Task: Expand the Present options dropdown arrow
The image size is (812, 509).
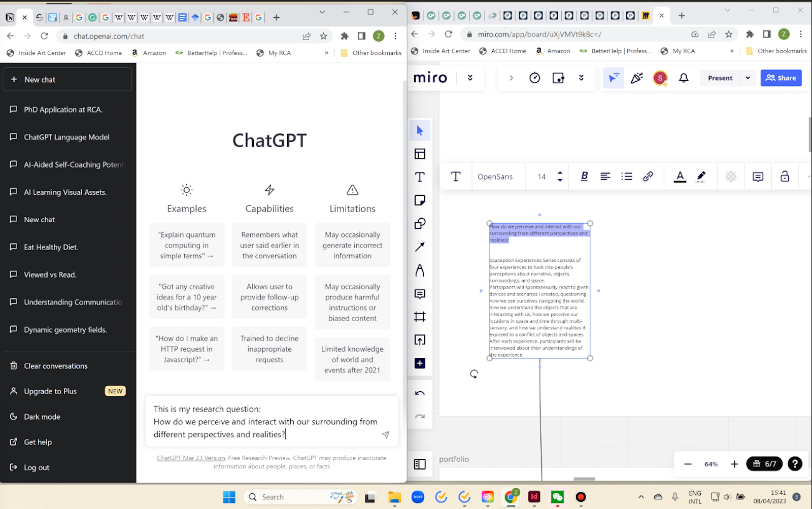Action: click(748, 78)
